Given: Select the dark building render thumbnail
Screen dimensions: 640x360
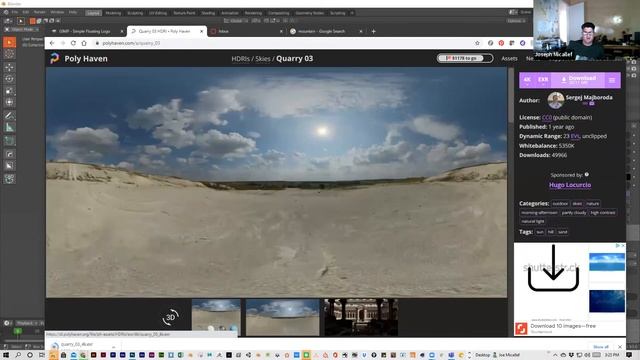Looking at the screenshot, I should 361,317.
